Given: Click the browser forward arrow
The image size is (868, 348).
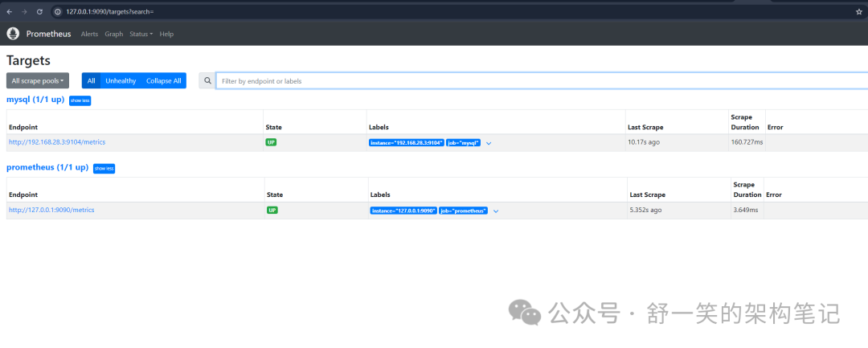Looking at the screenshot, I should pyautogui.click(x=24, y=11).
